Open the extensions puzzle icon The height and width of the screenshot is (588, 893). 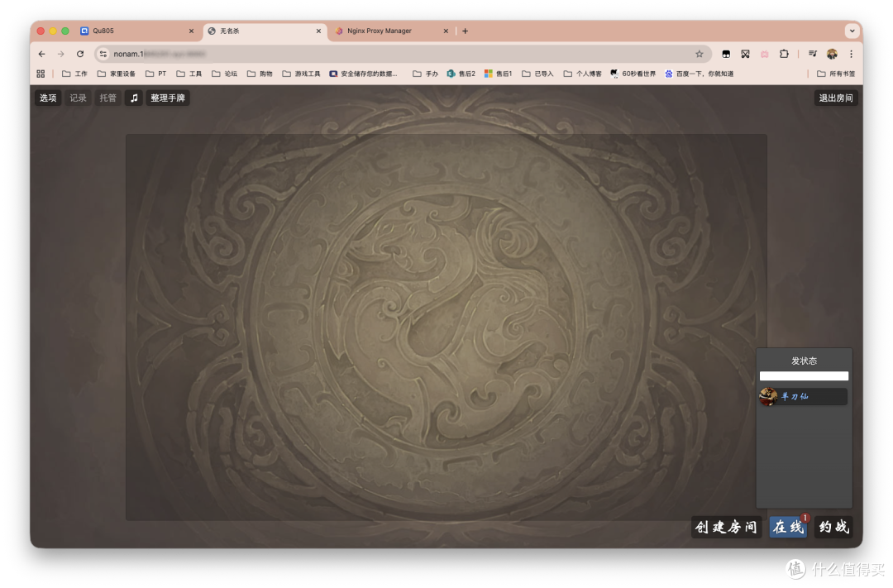[784, 54]
